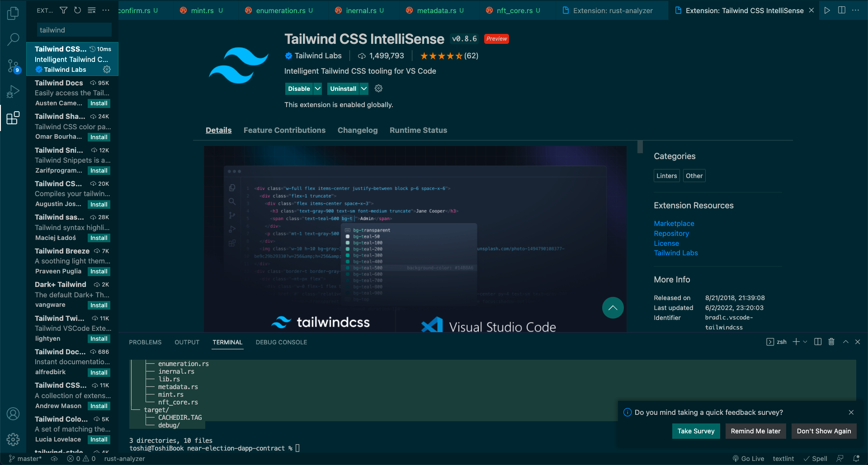Image resolution: width=868 pixels, height=465 pixels.
Task: Open the Accounts icon in activity bar
Action: tap(13, 413)
